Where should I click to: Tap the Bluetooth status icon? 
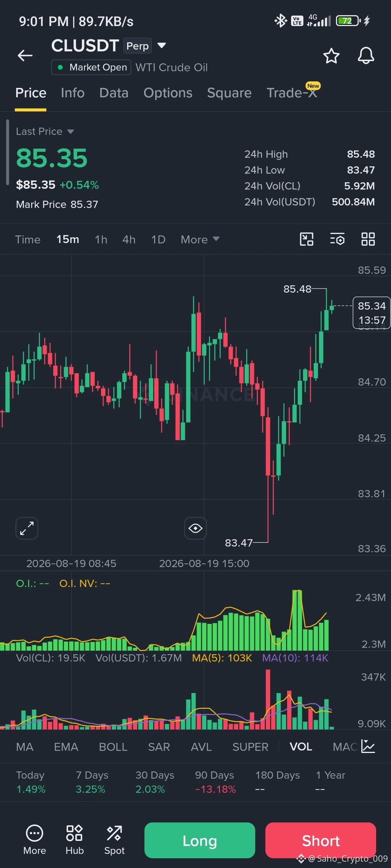[281, 21]
